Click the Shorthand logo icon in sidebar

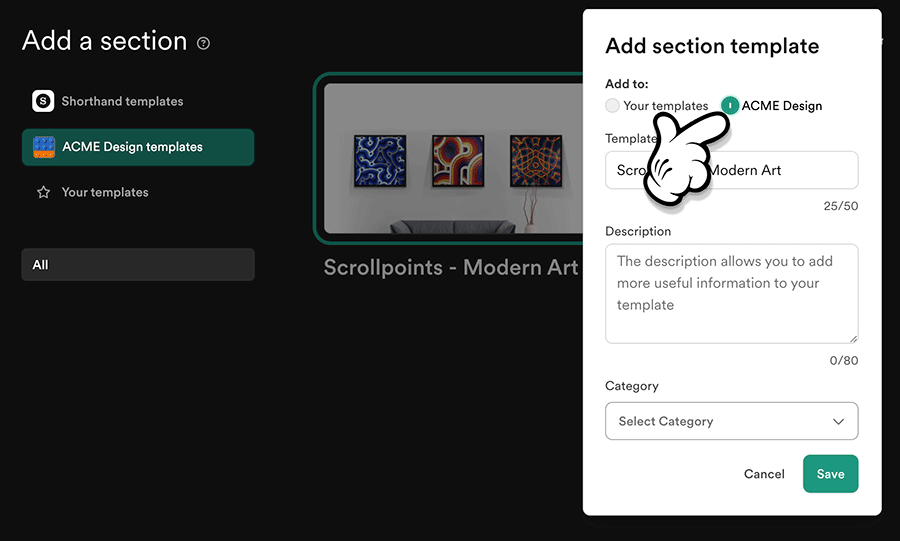click(x=43, y=101)
